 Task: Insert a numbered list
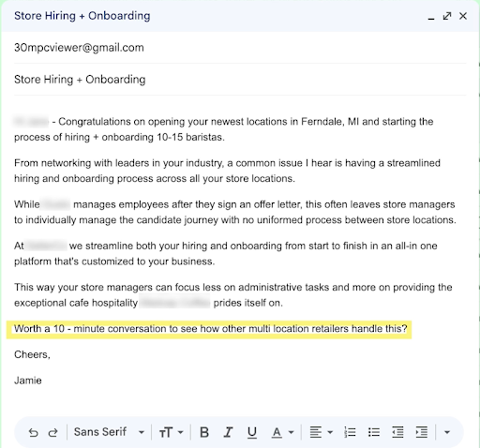coord(350,432)
